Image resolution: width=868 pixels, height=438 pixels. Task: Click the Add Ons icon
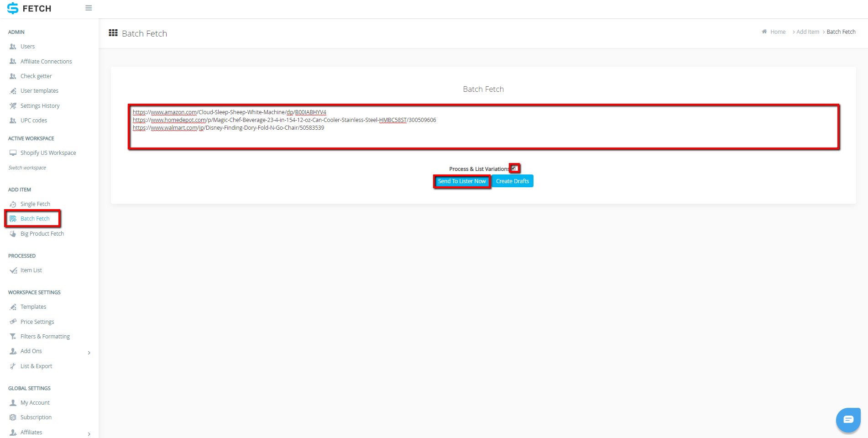(x=13, y=351)
